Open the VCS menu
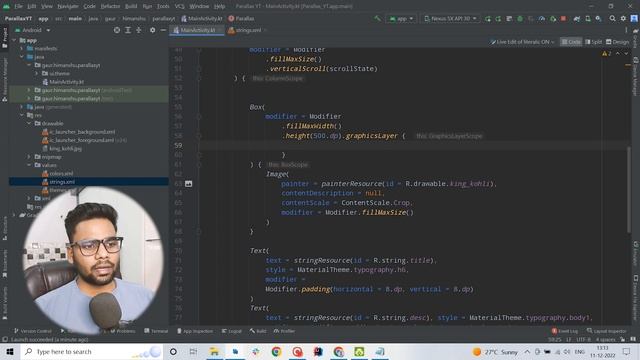 point(179,6)
